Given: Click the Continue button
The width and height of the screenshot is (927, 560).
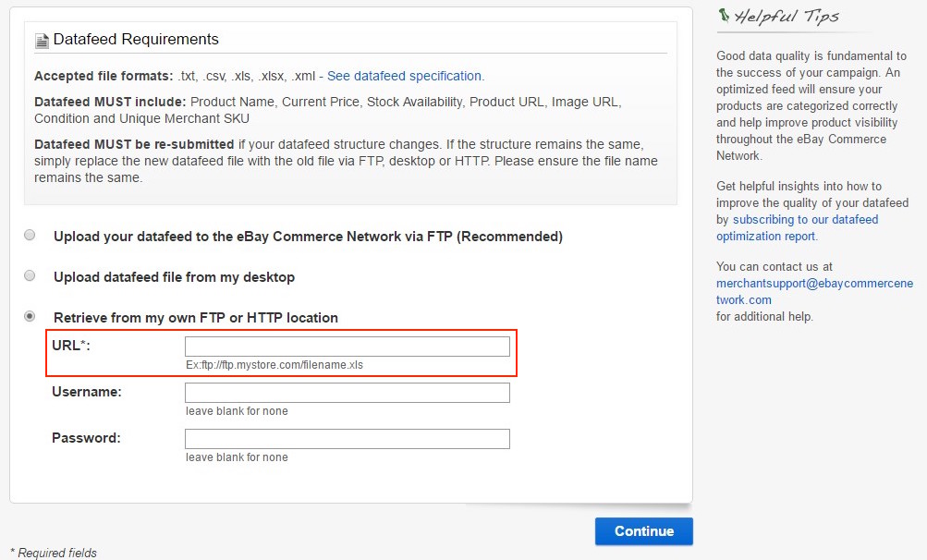Looking at the screenshot, I should pos(644,531).
